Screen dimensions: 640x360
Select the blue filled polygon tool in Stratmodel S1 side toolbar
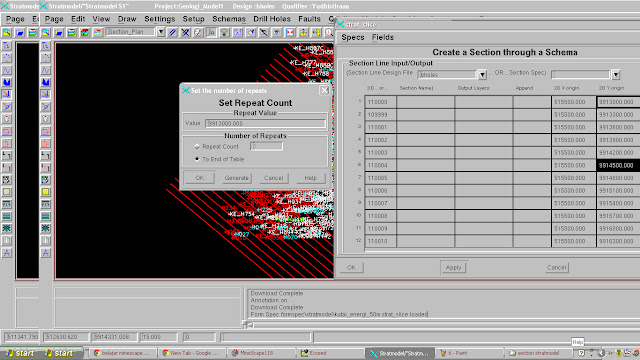point(45,82)
